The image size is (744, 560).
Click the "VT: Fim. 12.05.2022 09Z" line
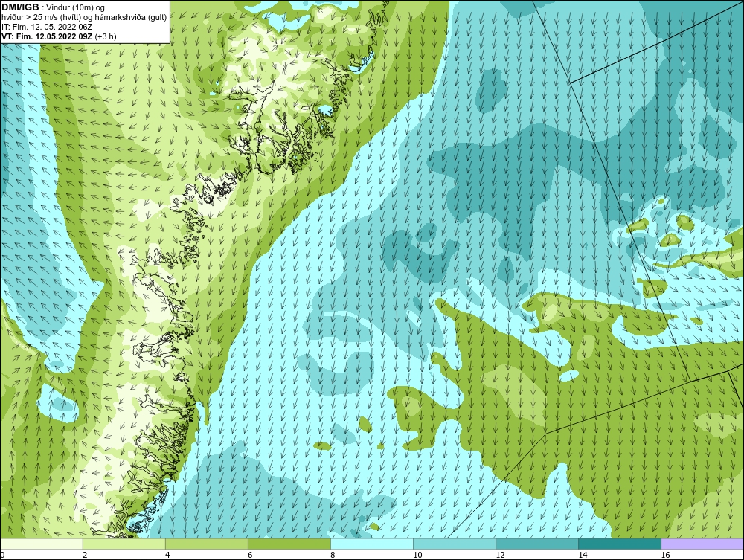pos(48,36)
